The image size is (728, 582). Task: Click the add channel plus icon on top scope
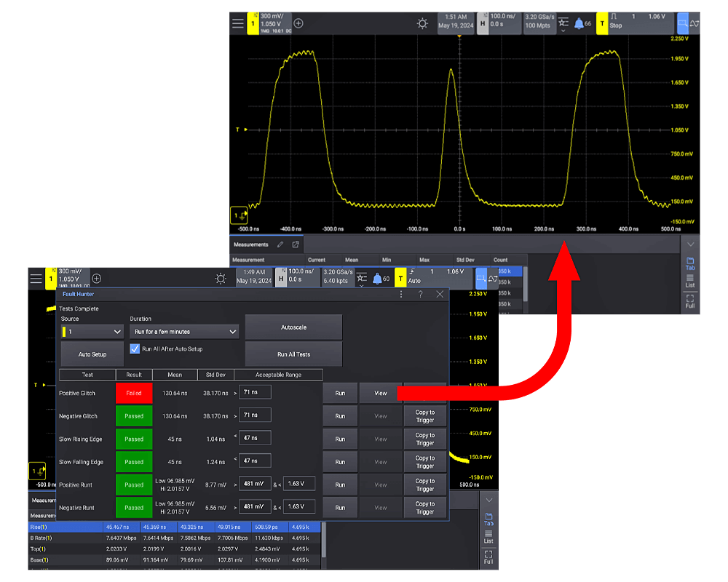(298, 23)
